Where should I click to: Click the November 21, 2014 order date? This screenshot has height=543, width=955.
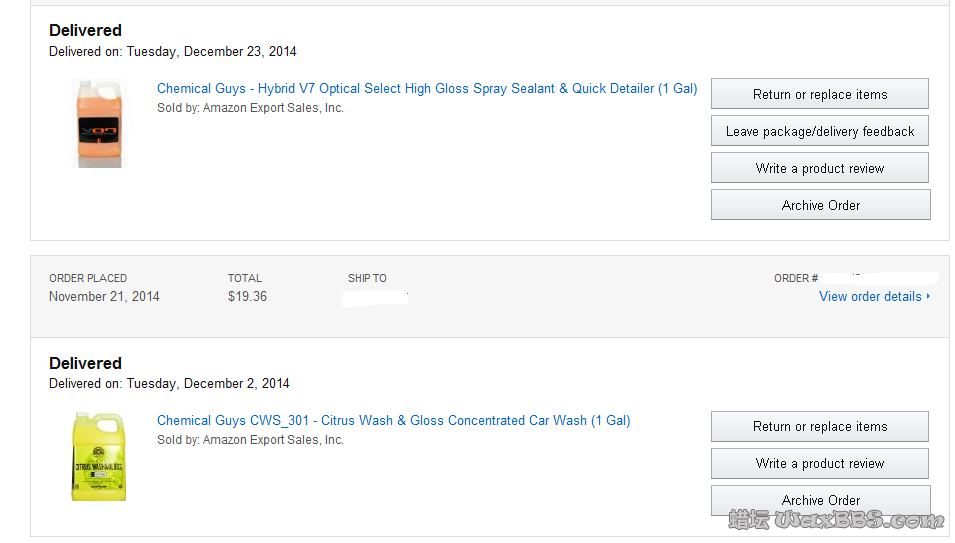point(104,297)
